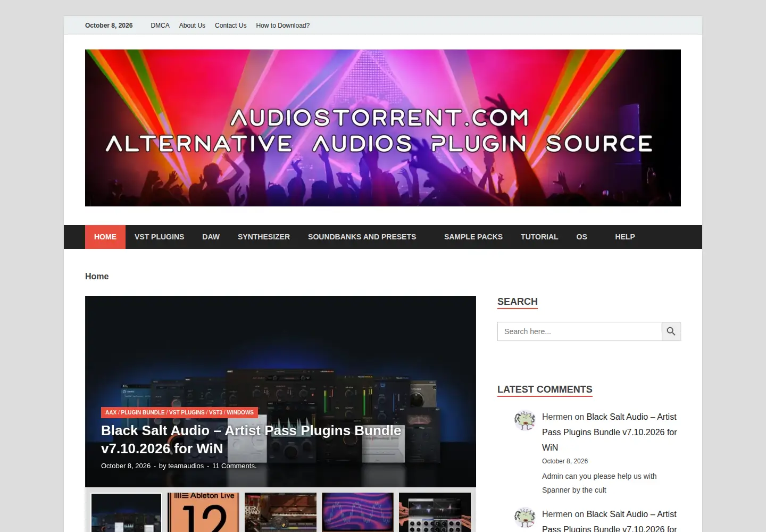Viewport: 766px width, 532px height.
Task: Open the HELP menu item
Action: pos(625,237)
